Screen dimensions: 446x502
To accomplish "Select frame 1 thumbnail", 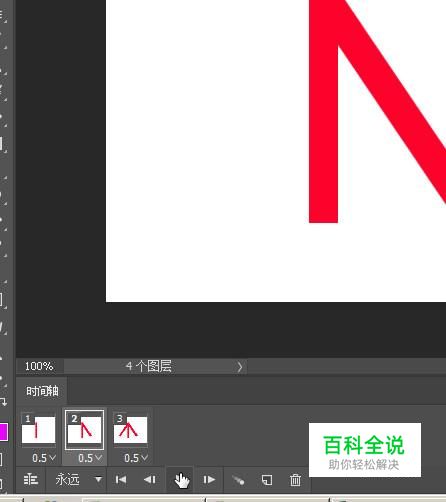I will (38, 430).
